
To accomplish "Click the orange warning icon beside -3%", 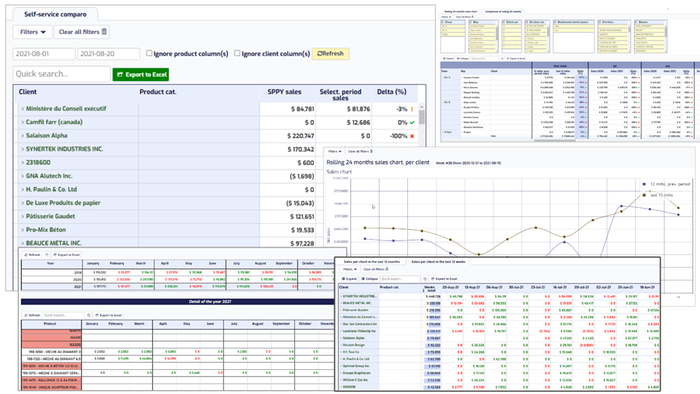I will click(x=412, y=109).
